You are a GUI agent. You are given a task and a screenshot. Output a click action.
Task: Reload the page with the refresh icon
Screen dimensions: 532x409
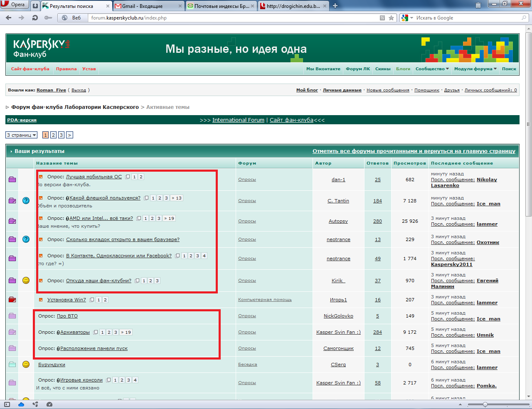point(35,18)
